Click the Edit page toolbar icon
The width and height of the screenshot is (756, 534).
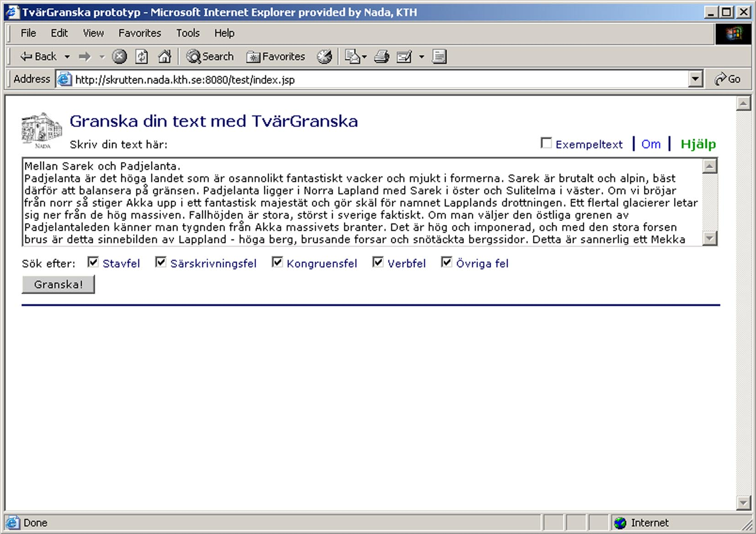pos(404,57)
